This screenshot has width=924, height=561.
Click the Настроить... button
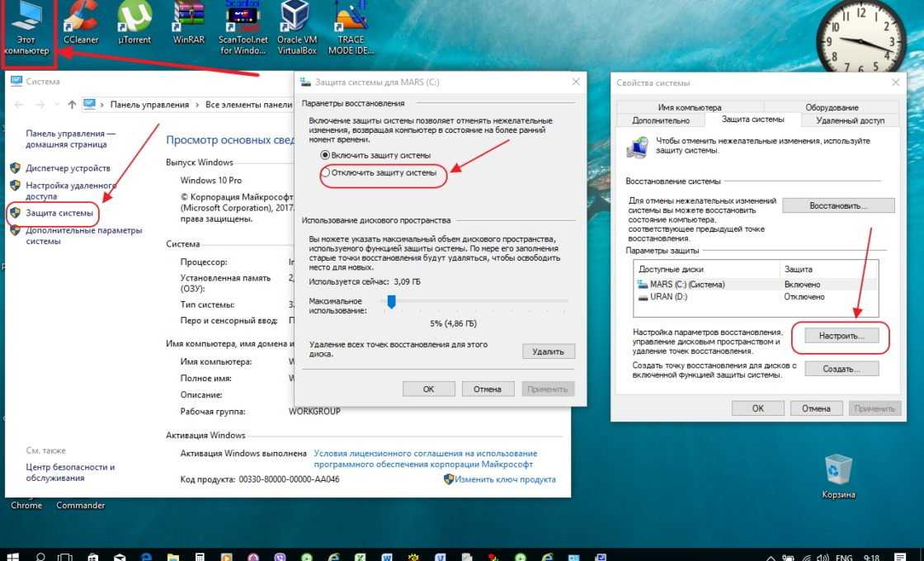click(841, 337)
